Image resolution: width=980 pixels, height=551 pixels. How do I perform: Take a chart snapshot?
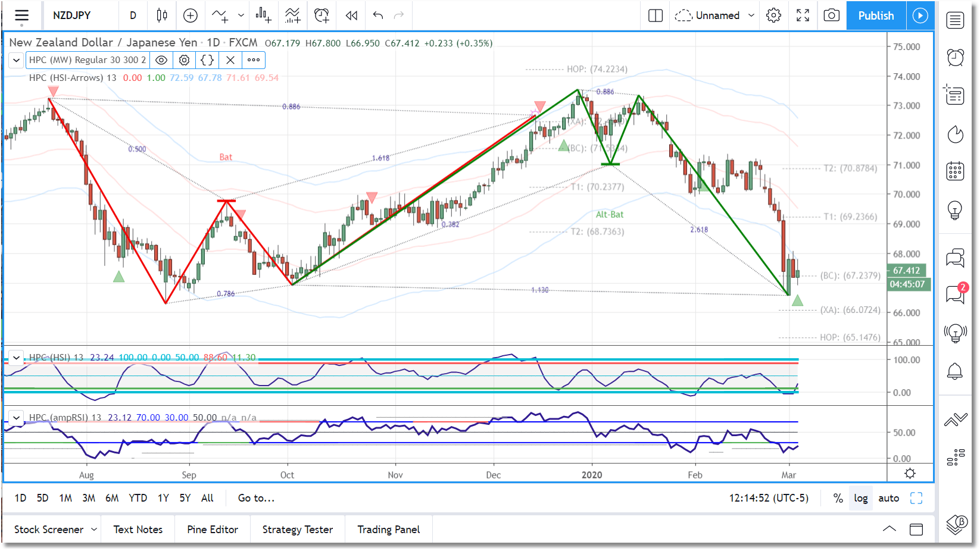(x=832, y=15)
